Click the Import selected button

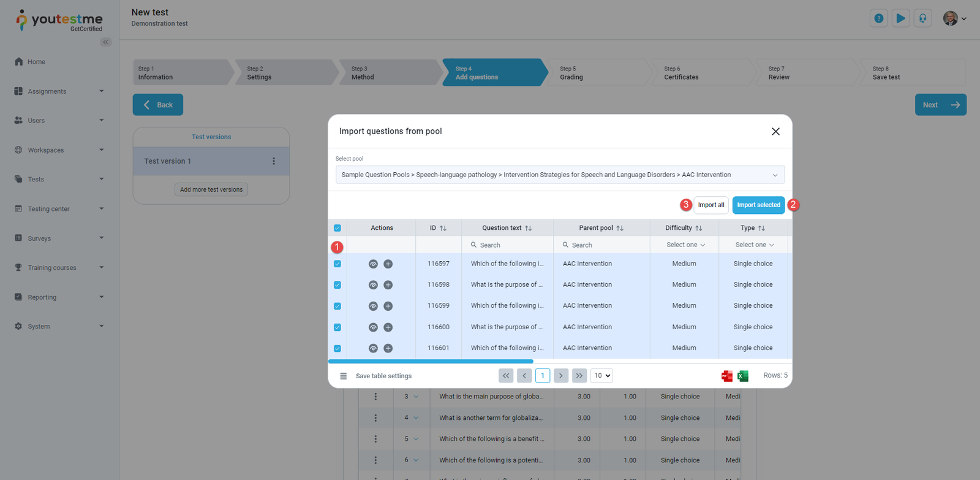(x=758, y=205)
